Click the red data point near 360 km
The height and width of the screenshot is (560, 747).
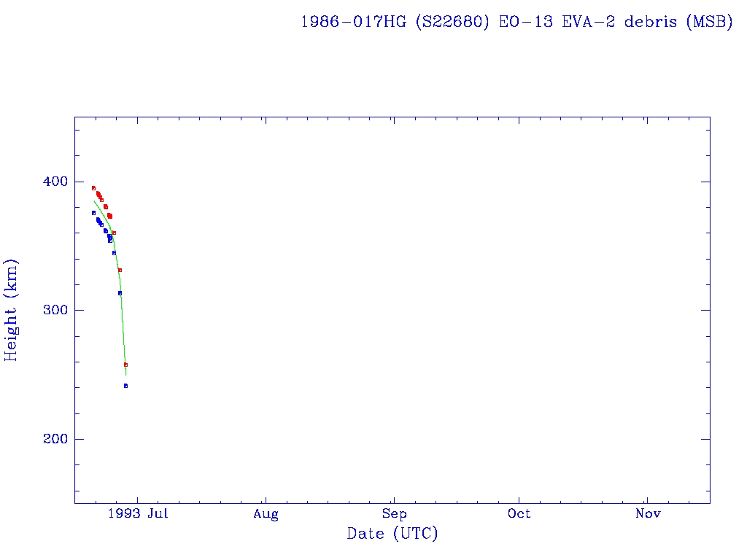pos(114,233)
